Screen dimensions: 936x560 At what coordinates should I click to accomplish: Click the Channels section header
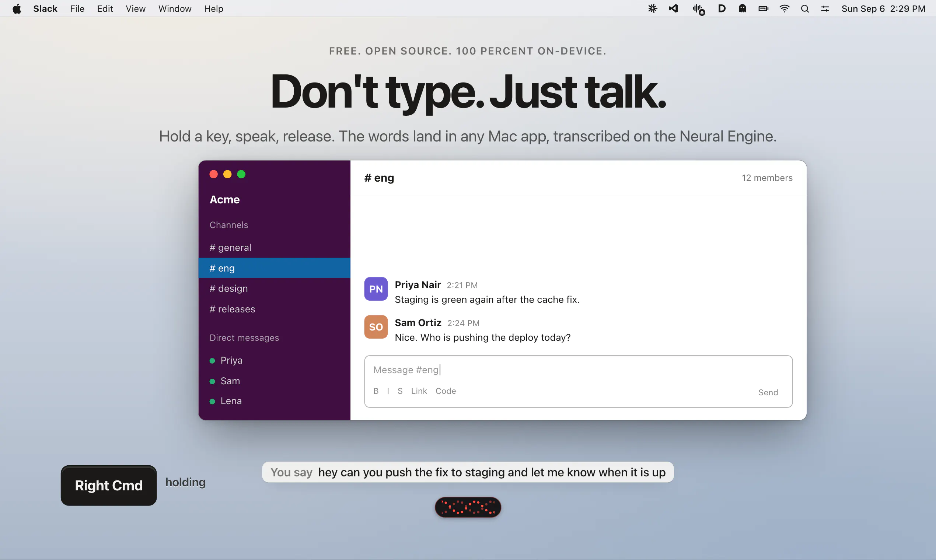(x=229, y=225)
